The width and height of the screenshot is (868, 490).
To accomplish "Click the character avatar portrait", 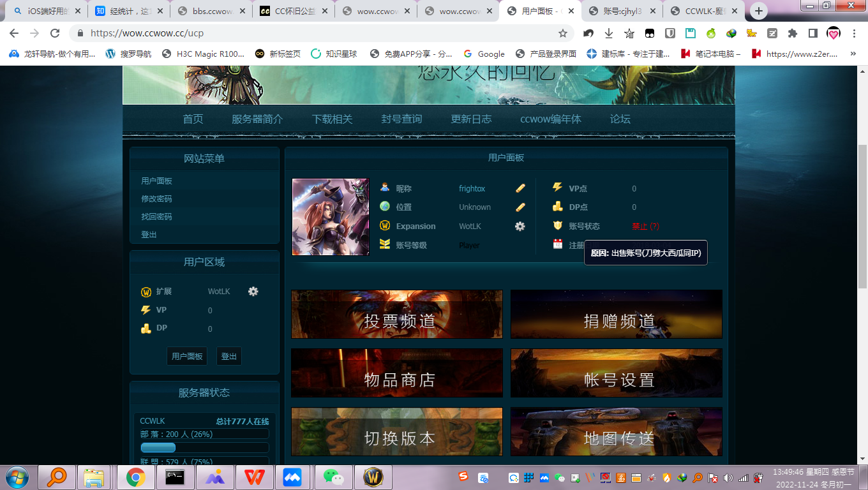I will point(330,216).
